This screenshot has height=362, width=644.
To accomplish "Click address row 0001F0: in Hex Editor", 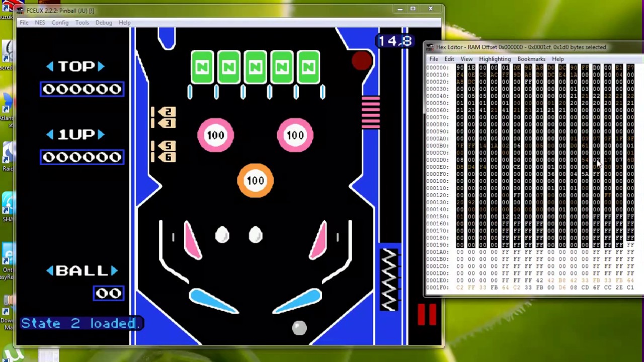I will [x=437, y=288].
